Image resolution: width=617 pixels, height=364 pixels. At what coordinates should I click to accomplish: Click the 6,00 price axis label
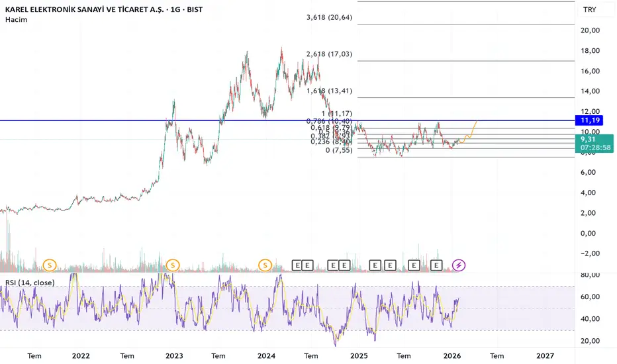pos(588,172)
